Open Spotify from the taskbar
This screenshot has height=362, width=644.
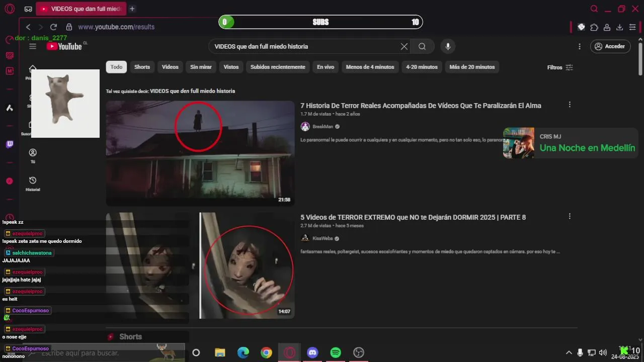pyautogui.click(x=336, y=352)
